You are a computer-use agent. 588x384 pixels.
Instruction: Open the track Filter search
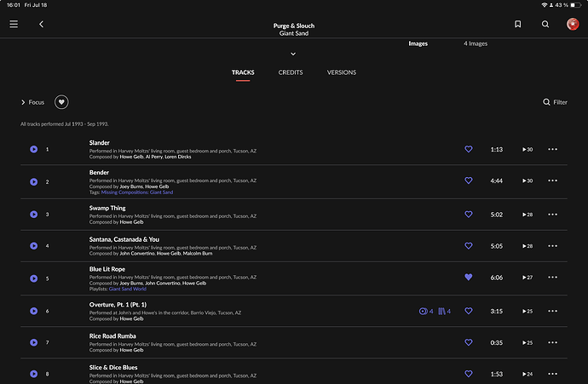[555, 102]
